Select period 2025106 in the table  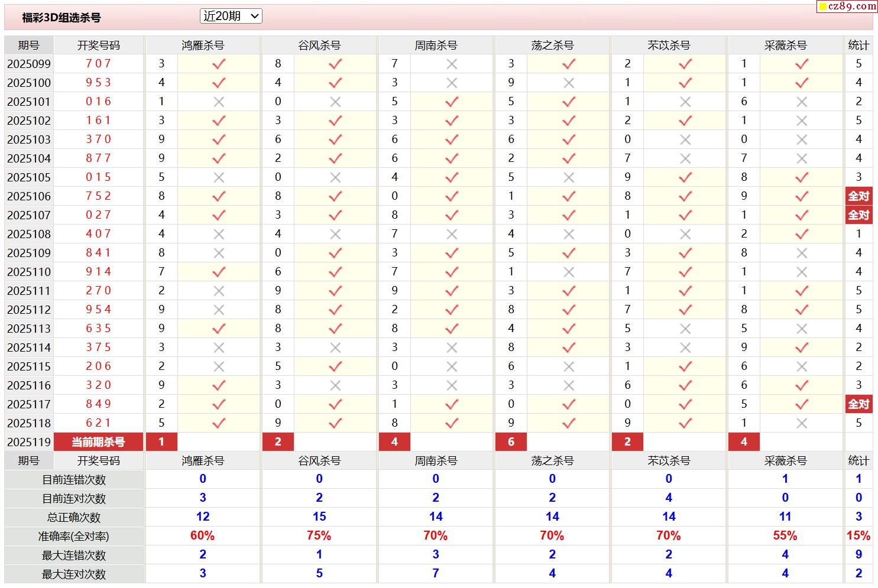tap(29, 196)
